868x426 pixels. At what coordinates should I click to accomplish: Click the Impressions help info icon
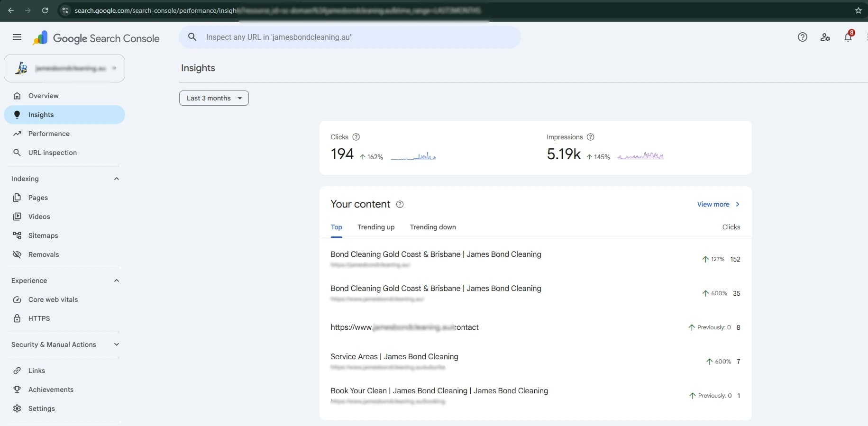click(590, 137)
